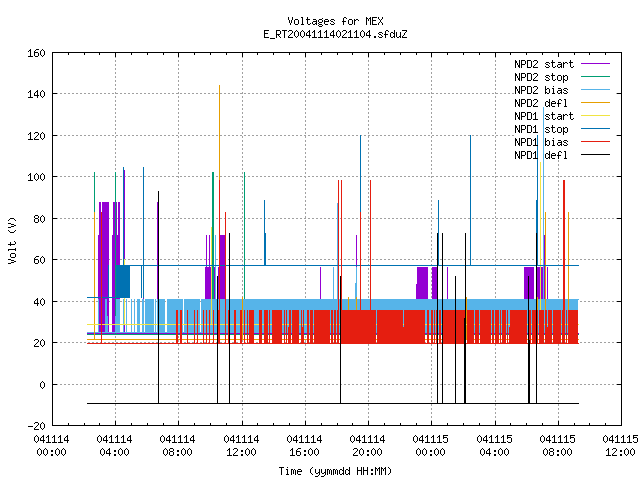Screen dimensions: 640x480
Task: Click the y-axis tick label -20
Action: 36,426
